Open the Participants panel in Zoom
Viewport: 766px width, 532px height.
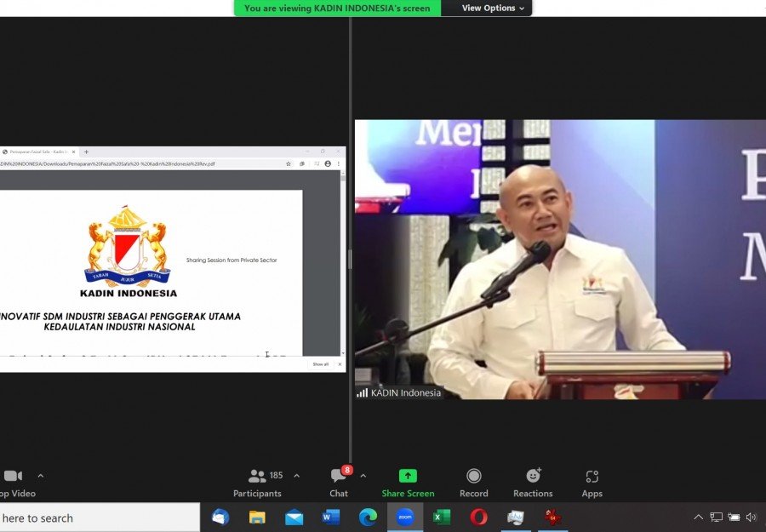257,483
